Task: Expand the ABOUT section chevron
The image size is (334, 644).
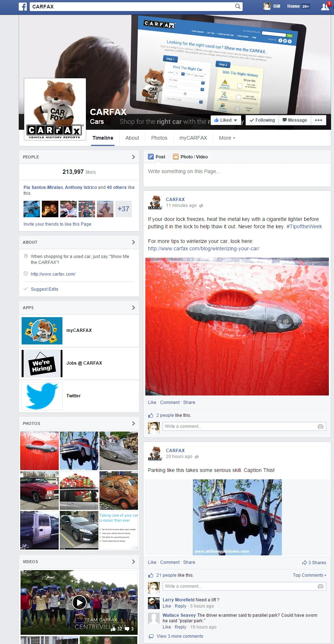Action: [133, 242]
